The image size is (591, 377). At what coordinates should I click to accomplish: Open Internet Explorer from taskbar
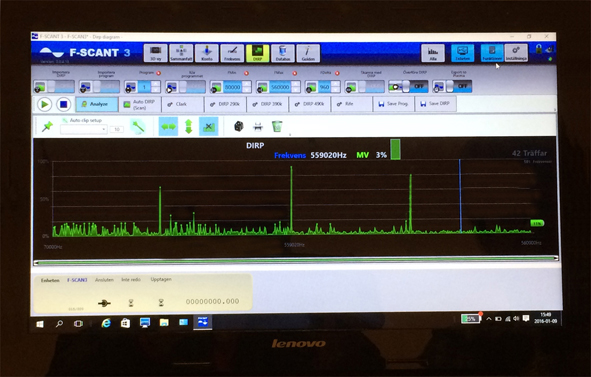tap(106, 323)
